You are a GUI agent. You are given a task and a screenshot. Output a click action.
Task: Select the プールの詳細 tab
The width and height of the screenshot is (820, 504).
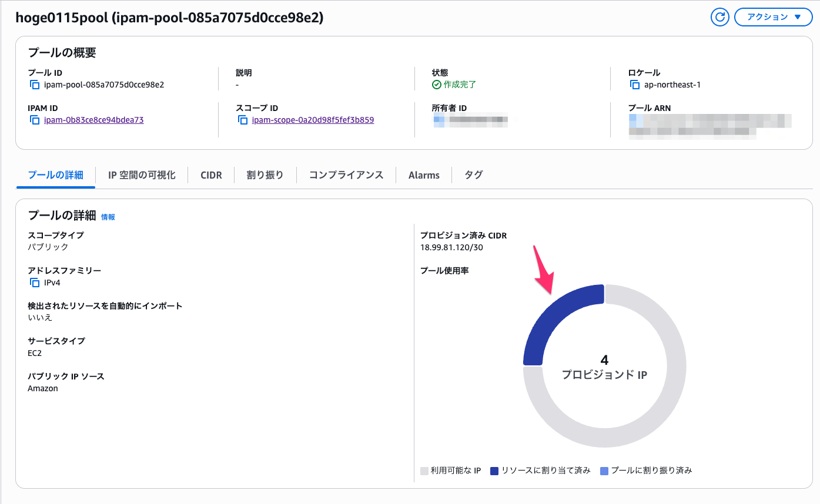point(56,175)
